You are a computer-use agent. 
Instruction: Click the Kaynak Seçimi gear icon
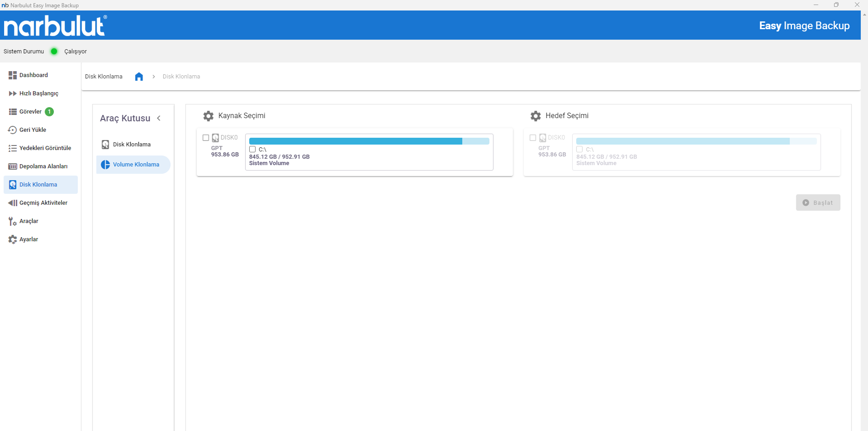click(x=208, y=116)
